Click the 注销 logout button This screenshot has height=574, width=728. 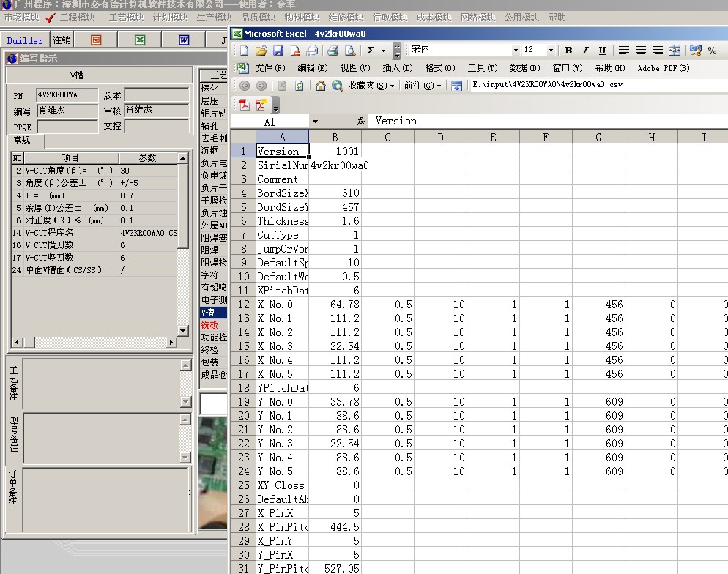(62, 40)
